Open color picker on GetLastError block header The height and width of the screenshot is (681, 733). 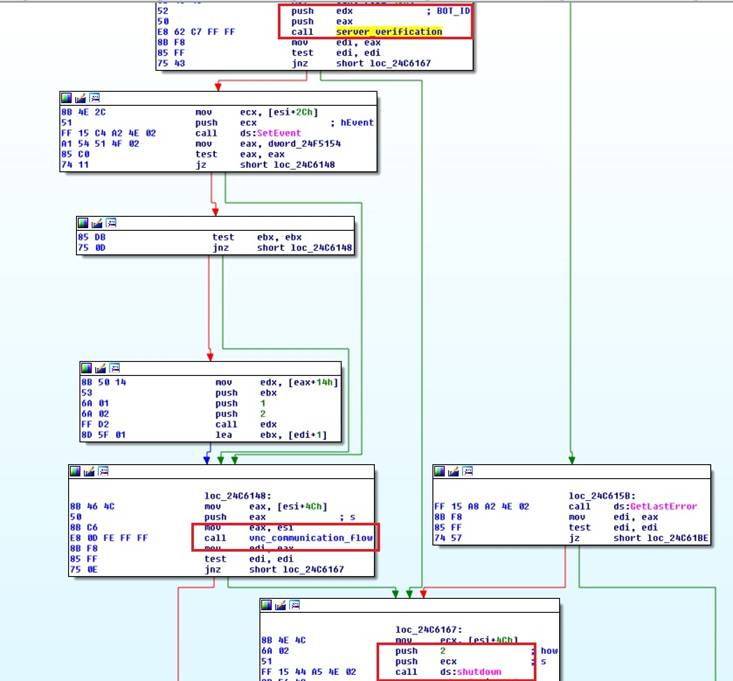[440, 471]
